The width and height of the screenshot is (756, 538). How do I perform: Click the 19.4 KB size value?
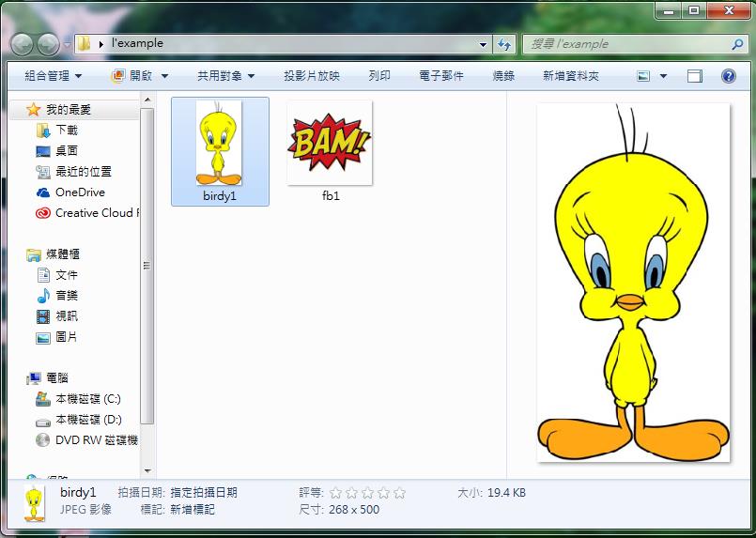click(x=506, y=493)
